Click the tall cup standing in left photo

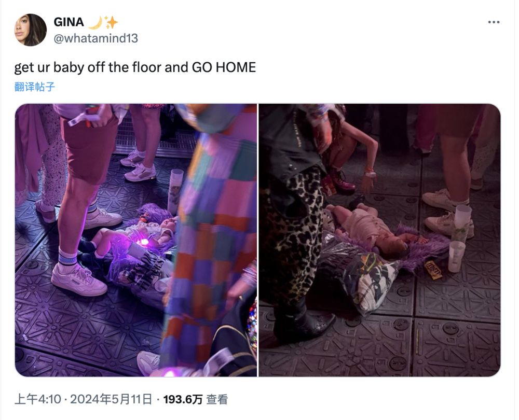175,192
